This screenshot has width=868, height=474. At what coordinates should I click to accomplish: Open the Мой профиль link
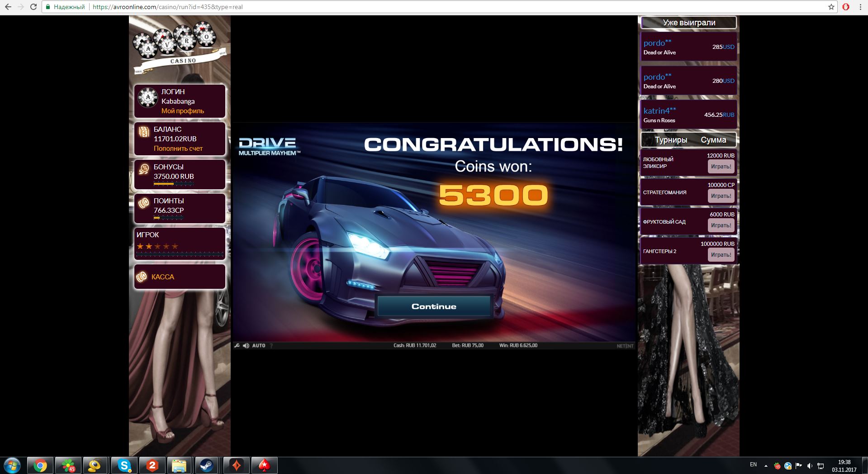coord(183,111)
